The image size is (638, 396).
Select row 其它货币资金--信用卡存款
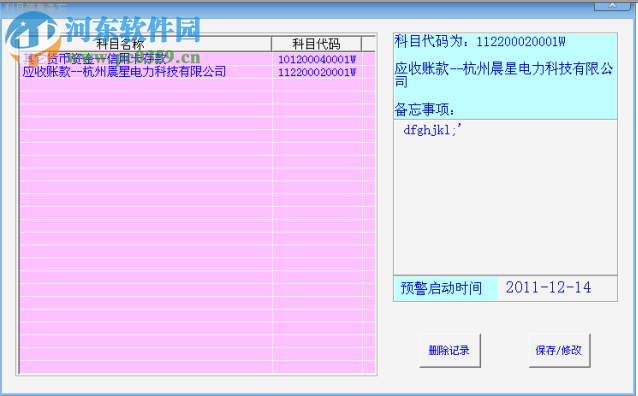(197, 59)
